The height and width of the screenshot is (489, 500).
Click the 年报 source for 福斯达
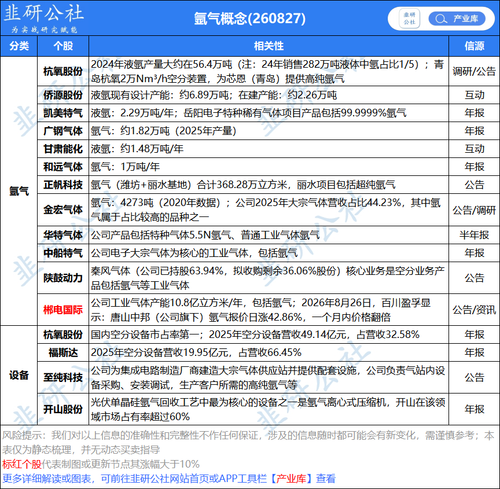(474, 353)
